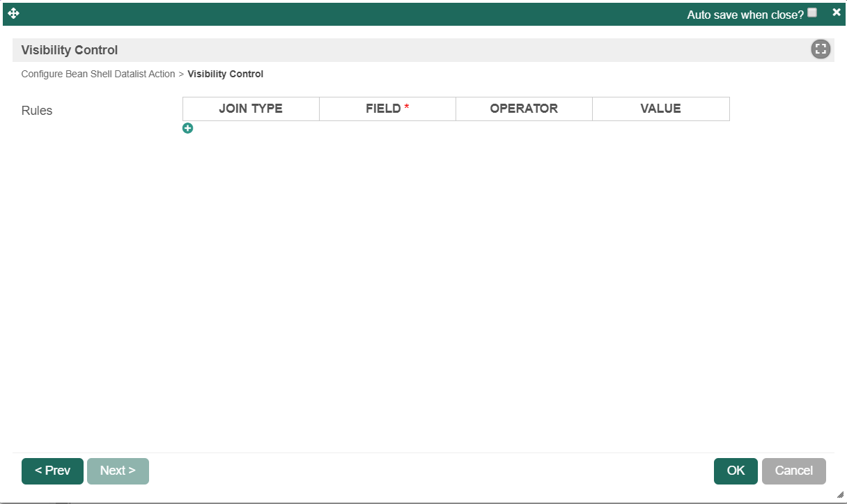This screenshot has width=847, height=504.
Task: Select the VALUE column header
Action: point(660,109)
